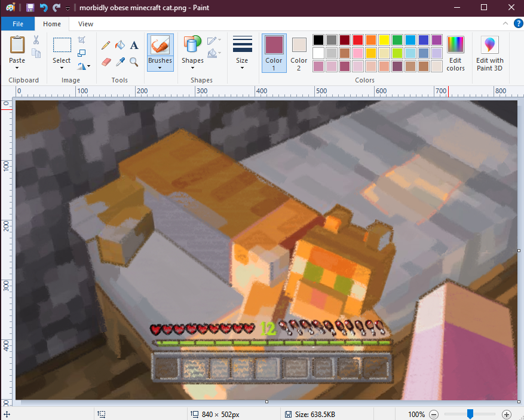Click the Brushes tool icon
The image size is (524, 420).
[x=160, y=45]
